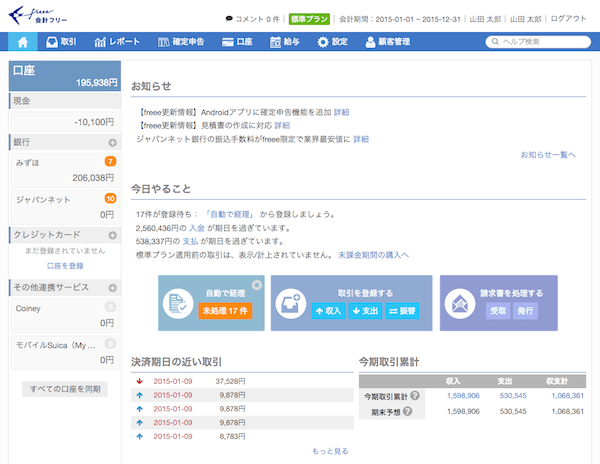Open the 口座 menu in navbar
The width and height of the screenshot is (600, 464).
click(x=237, y=42)
